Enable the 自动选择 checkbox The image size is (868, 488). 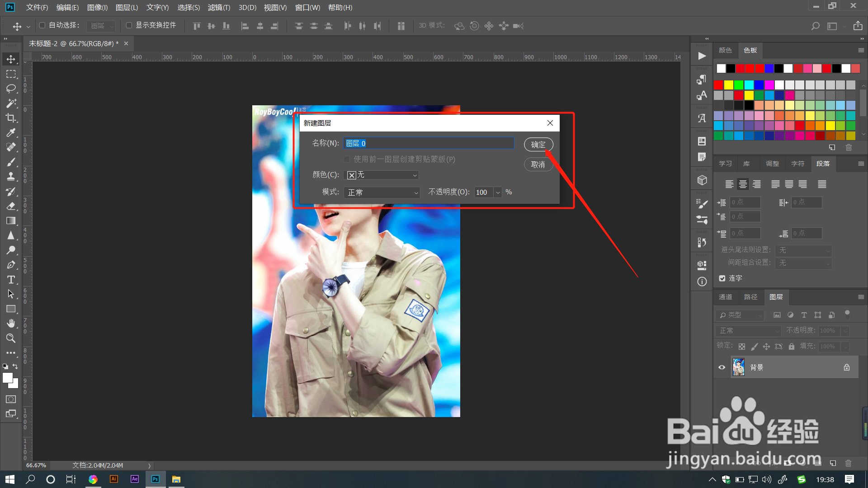tap(42, 25)
